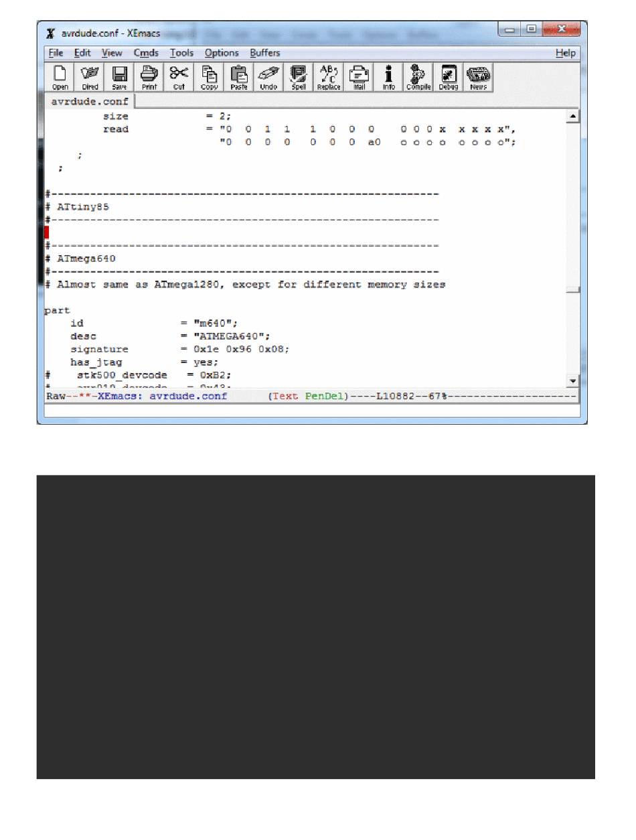The width and height of the screenshot is (636, 840).
Task: Run the Spell check icon
Action: 299,77
